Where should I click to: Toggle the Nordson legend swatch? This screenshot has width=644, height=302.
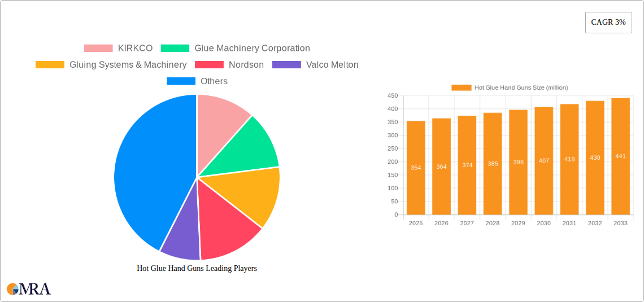[x=210, y=64]
